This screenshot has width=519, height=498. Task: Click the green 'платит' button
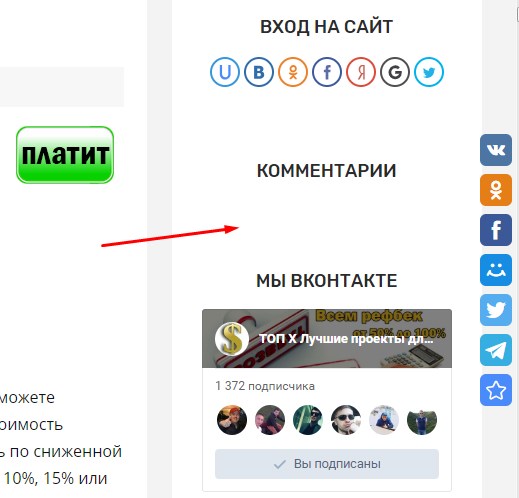[x=65, y=155]
